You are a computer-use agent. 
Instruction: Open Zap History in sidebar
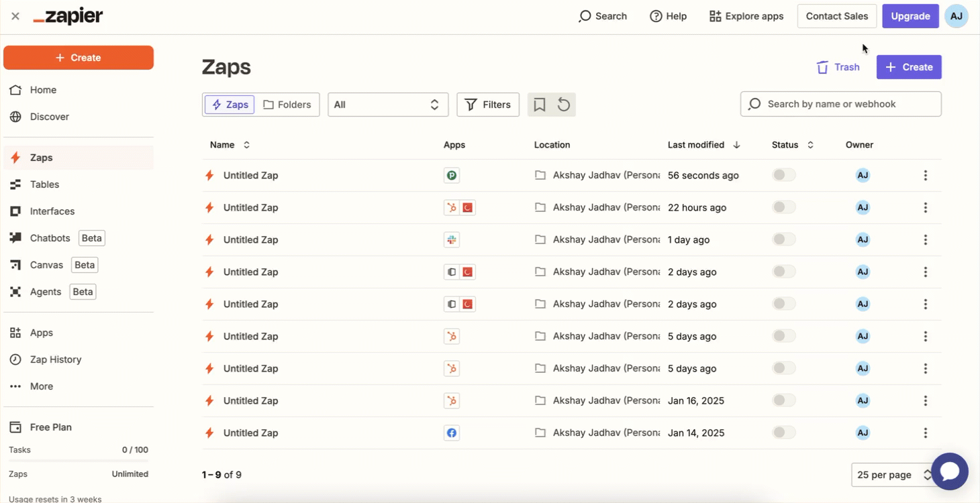pyautogui.click(x=79, y=359)
